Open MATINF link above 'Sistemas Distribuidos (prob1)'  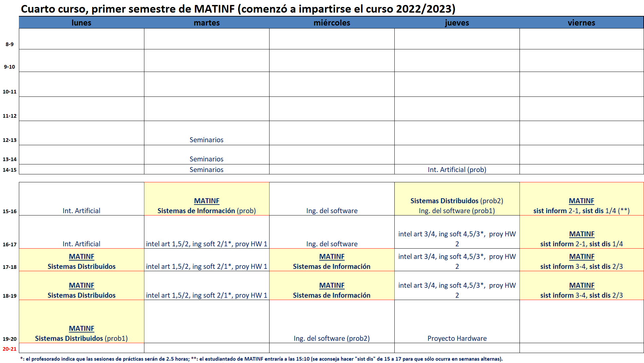tap(81, 329)
